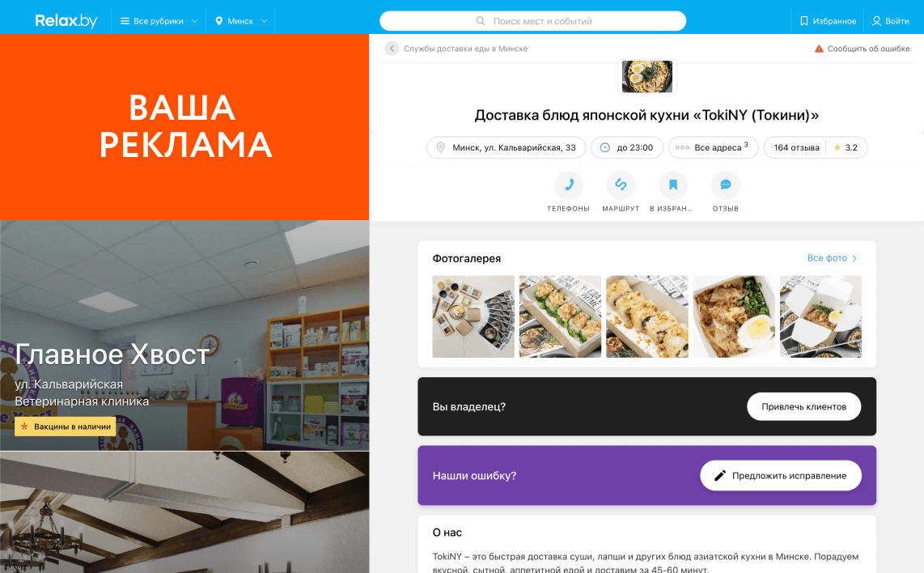Screen dimensions: 924x573
Task: Go back using the arrow beside Службы доставки
Action: [x=392, y=49]
